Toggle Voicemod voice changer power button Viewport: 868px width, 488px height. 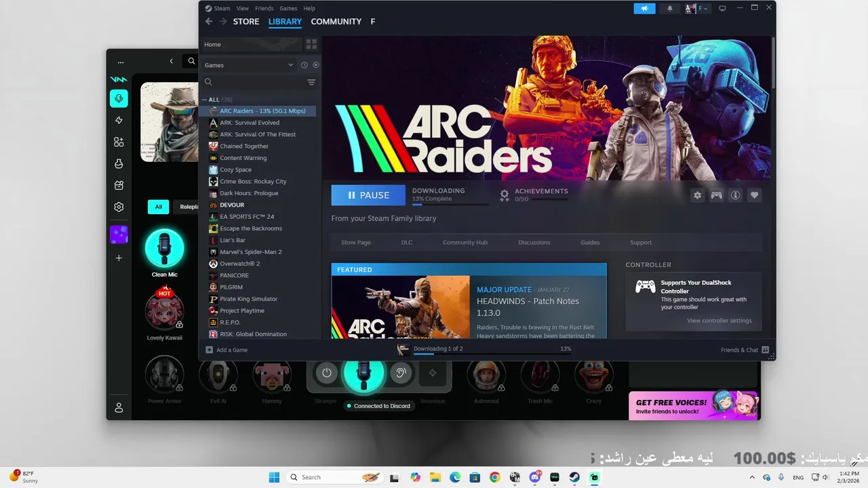(x=327, y=373)
